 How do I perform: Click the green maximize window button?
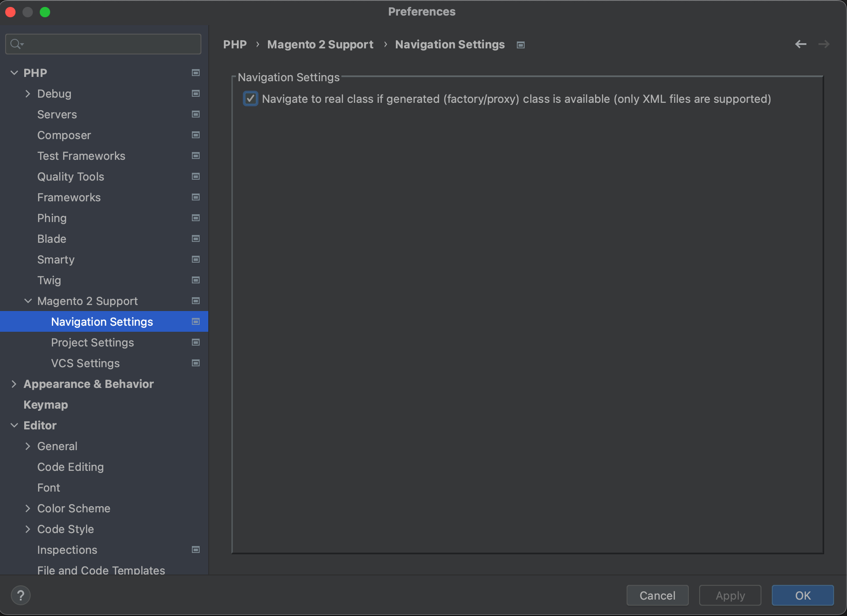coord(45,12)
